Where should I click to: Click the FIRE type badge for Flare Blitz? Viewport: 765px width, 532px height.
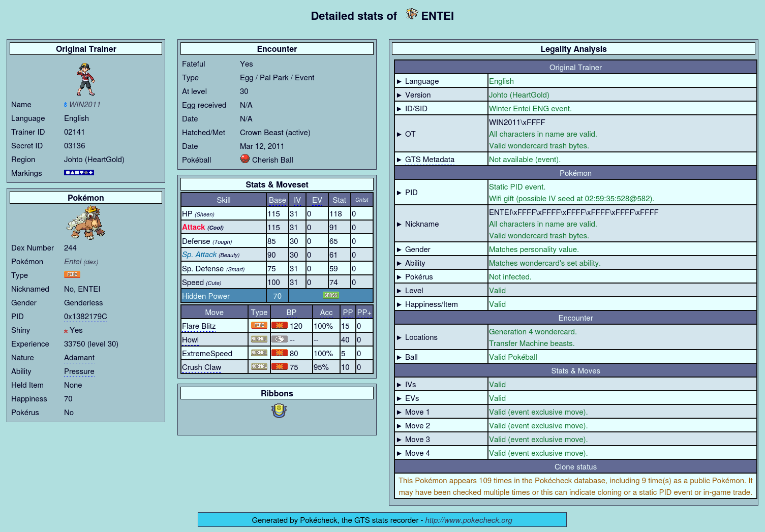pyautogui.click(x=259, y=325)
